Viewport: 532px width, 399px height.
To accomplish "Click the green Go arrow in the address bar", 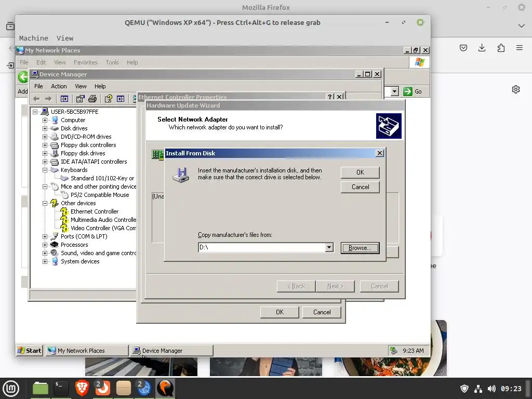I will pyautogui.click(x=407, y=91).
